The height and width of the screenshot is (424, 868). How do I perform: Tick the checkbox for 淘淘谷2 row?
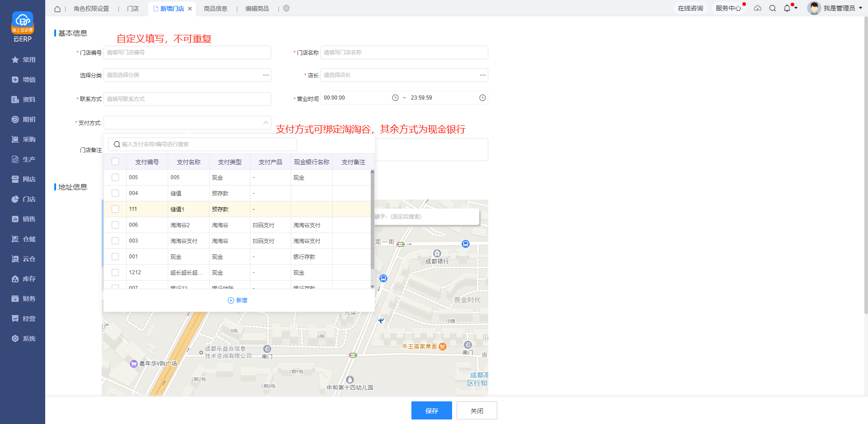point(115,225)
